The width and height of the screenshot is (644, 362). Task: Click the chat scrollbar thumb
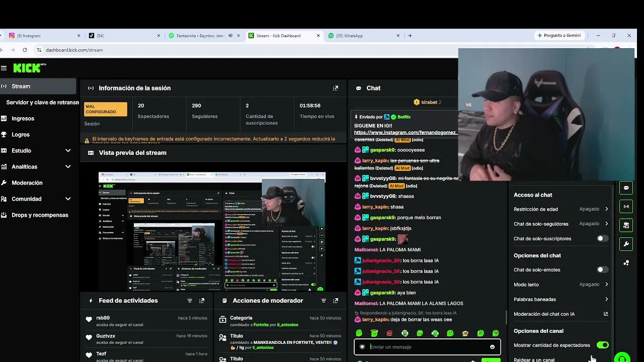pos(506,318)
